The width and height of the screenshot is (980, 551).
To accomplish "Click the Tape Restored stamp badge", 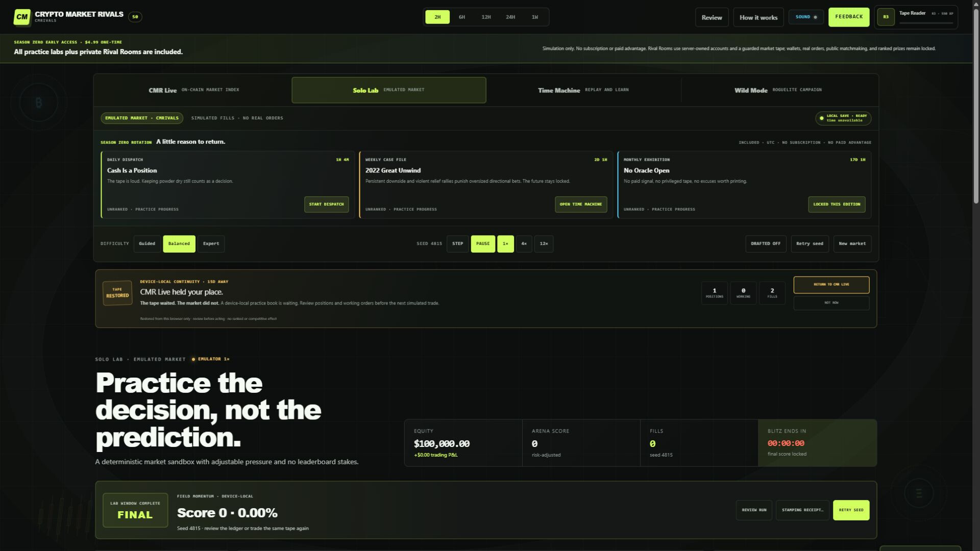I will tap(117, 293).
